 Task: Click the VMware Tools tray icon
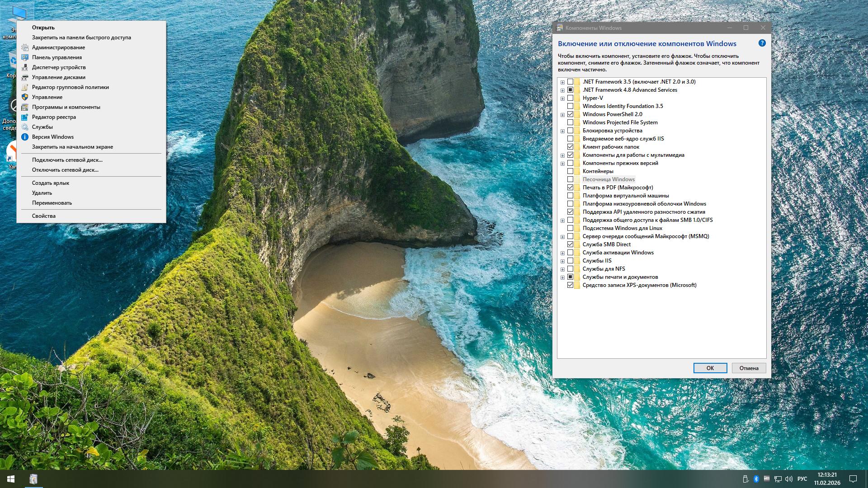point(767,479)
